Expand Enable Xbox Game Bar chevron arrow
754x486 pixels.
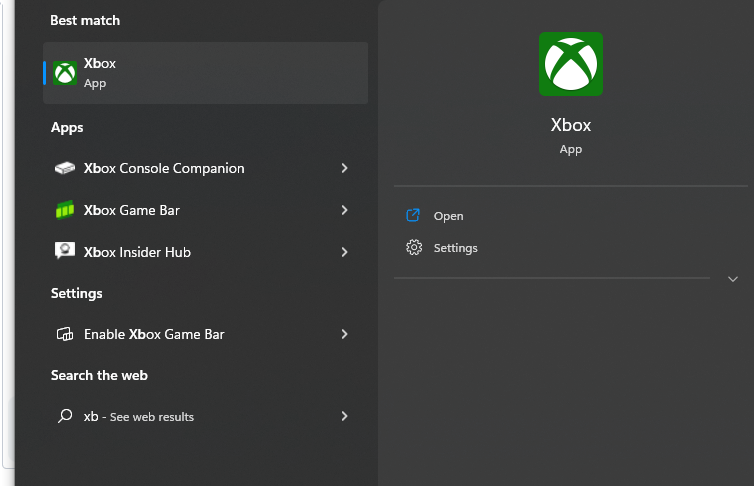[x=344, y=334]
